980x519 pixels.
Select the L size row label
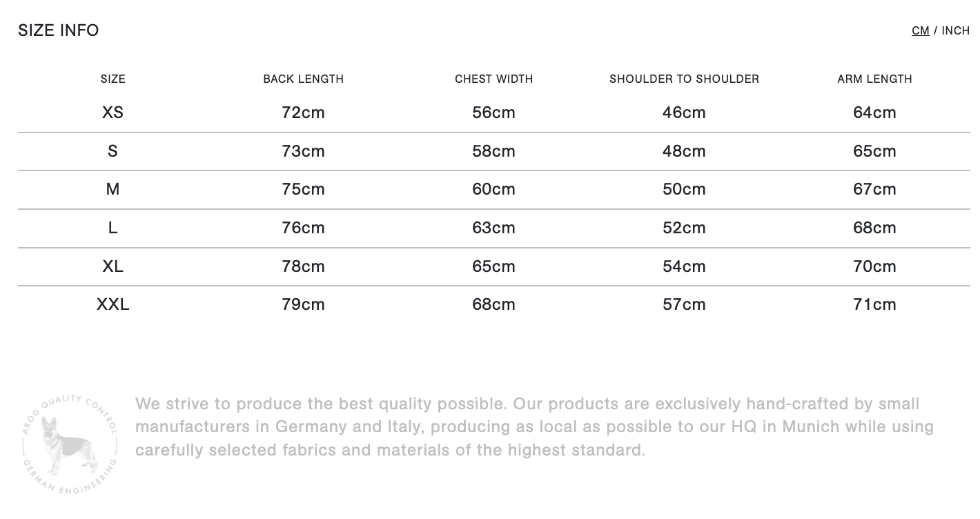pos(113,228)
